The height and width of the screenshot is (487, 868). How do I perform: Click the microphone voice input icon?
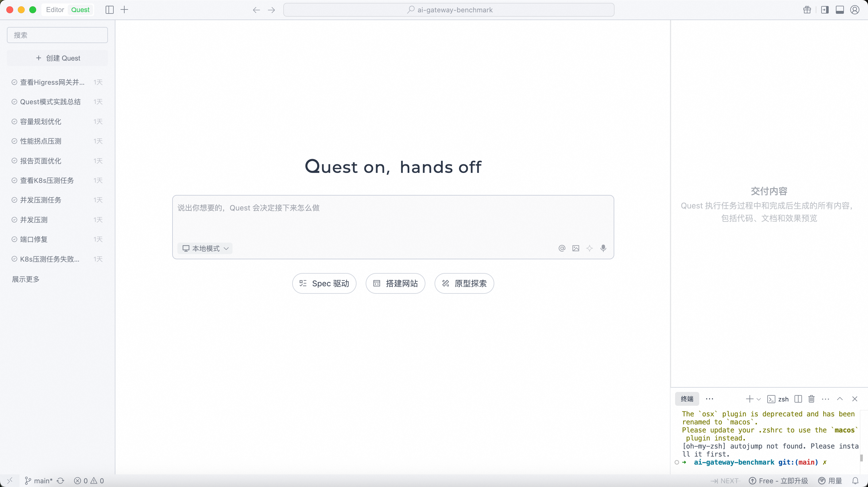coord(603,248)
